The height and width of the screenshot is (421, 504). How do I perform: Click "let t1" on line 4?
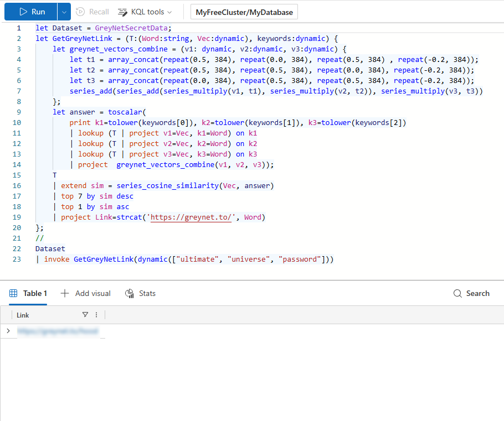coord(83,60)
